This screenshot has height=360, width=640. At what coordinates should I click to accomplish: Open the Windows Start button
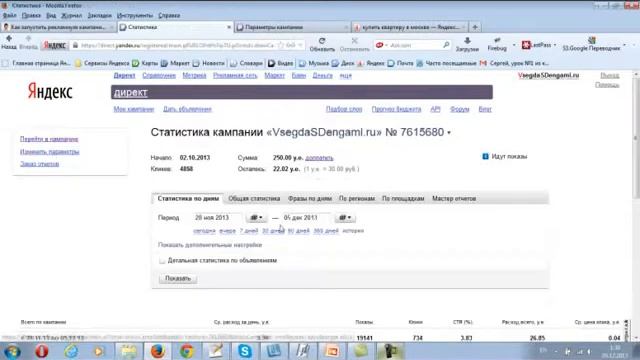click(x=11, y=351)
